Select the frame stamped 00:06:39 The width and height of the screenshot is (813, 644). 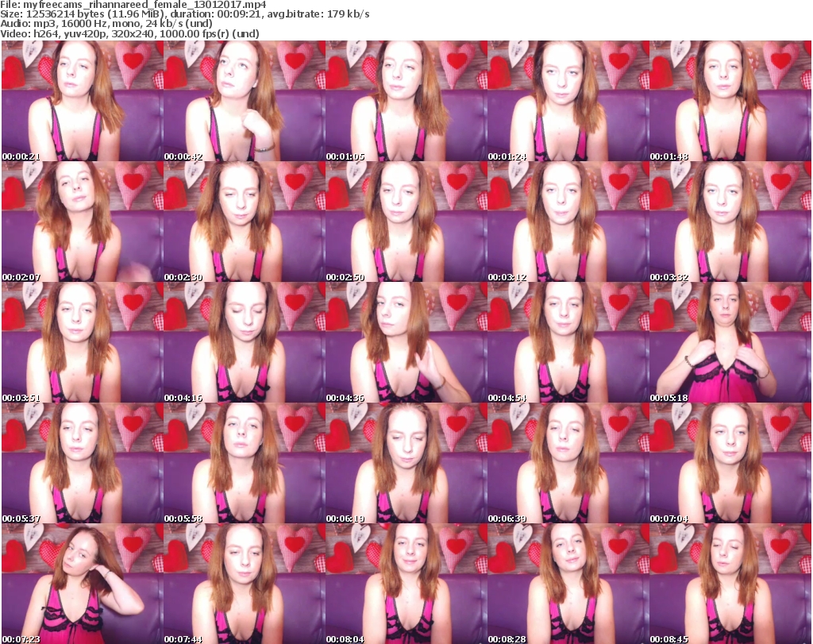568,463
